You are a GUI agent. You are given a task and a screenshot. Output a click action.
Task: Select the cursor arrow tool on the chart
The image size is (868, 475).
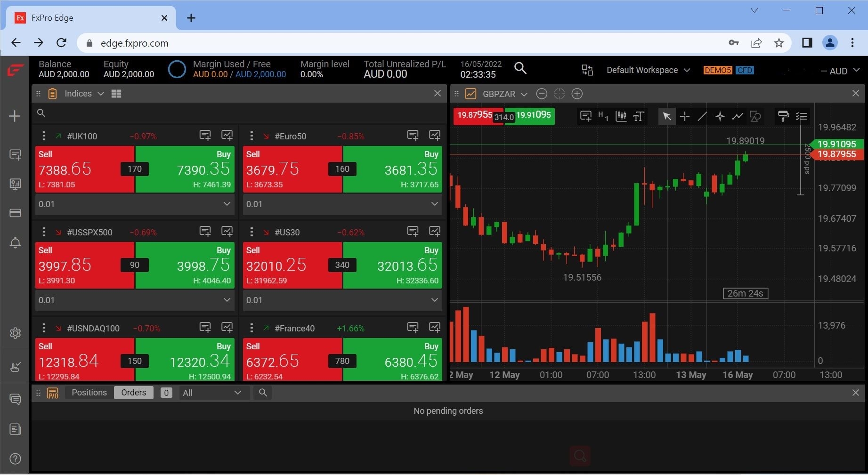point(666,116)
